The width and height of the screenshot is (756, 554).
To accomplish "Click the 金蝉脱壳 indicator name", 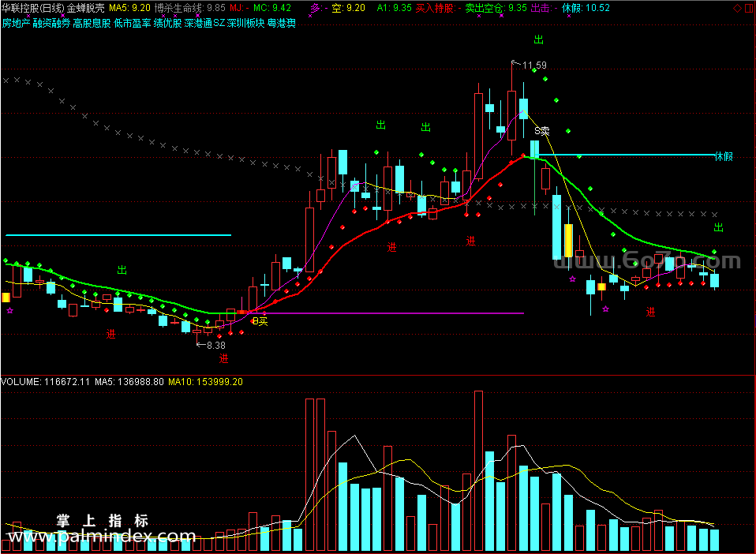I will (x=86, y=8).
